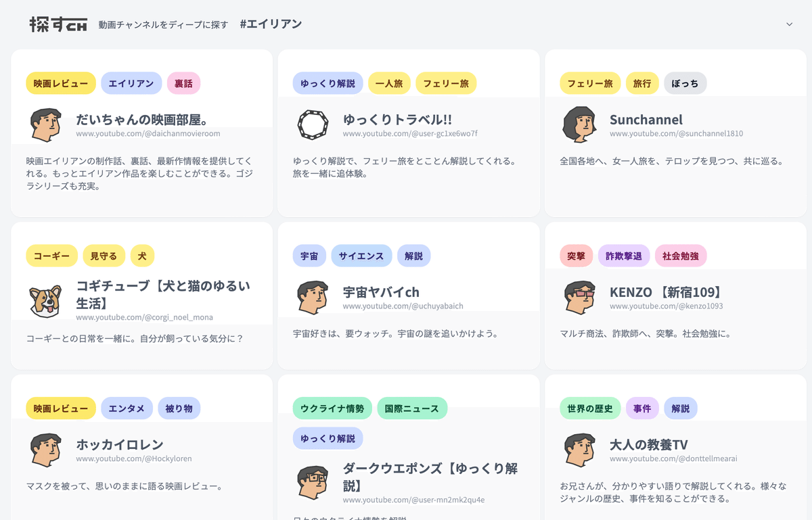Click URL youtube.com/@Hockyloren
The height and width of the screenshot is (520, 812).
134,459
